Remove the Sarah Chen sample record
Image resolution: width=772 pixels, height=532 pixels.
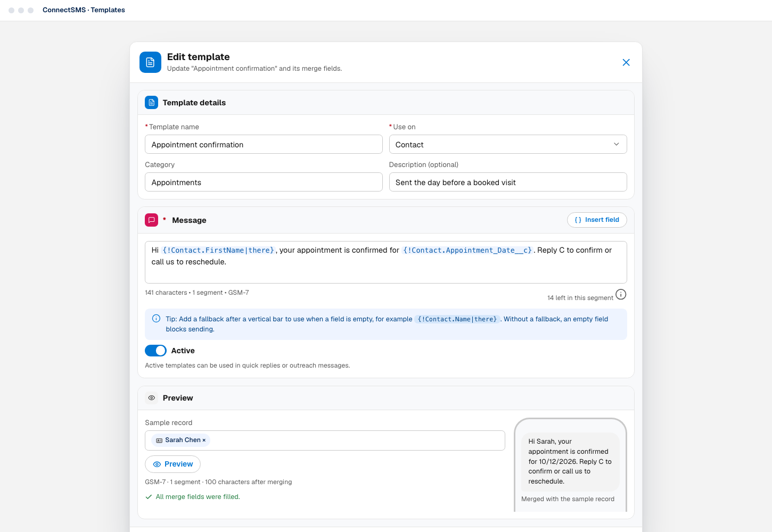(x=204, y=440)
